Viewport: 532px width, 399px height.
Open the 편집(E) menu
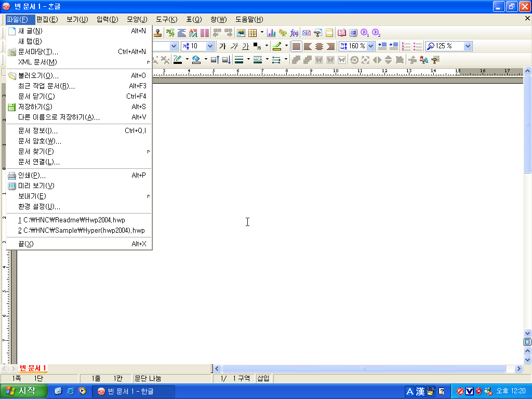tap(47, 19)
